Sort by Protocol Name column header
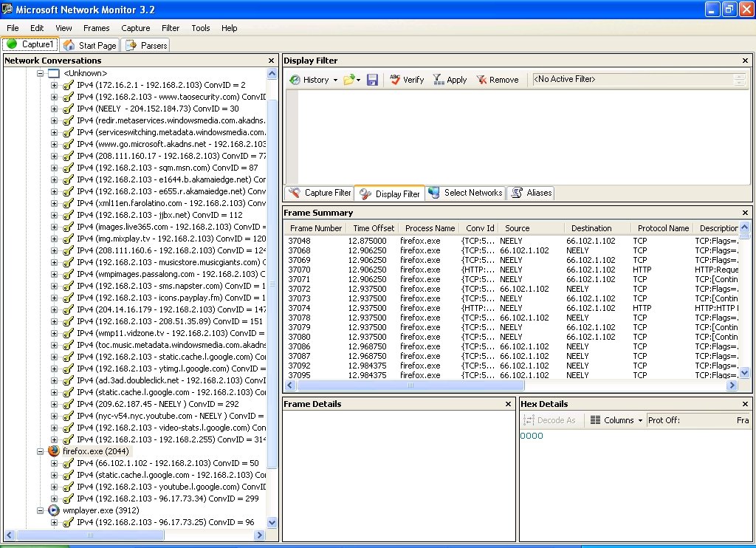756x548 pixels. 663,228
